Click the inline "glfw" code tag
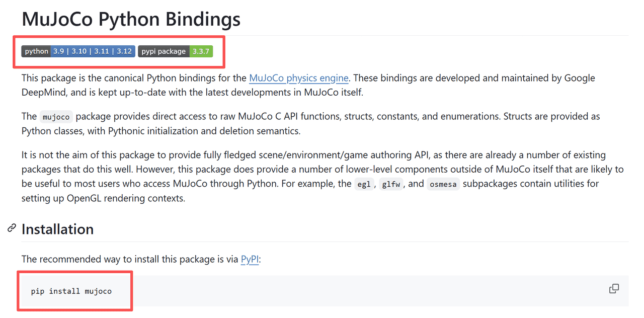The image size is (644, 318). pos(390,184)
